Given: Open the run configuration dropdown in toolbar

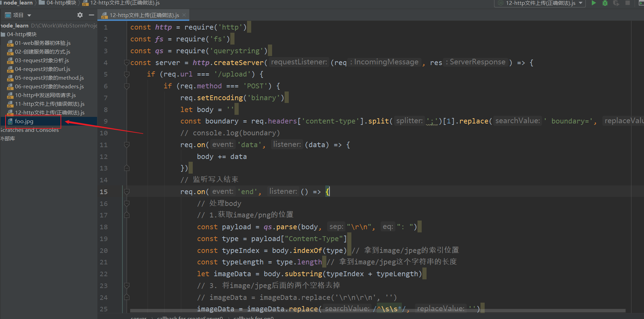Looking at the screenshot, I should point(540,3).
